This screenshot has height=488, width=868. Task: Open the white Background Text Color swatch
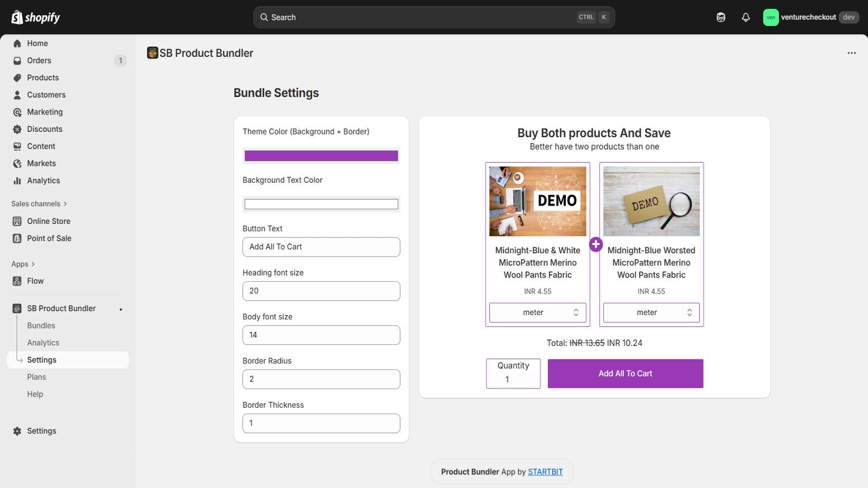point(321,204)
